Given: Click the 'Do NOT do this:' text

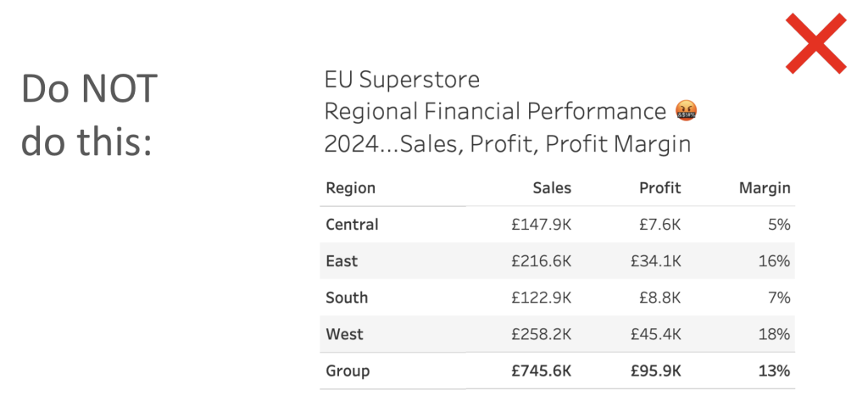Looking at the screenshot, I should (x=89, y=116).
